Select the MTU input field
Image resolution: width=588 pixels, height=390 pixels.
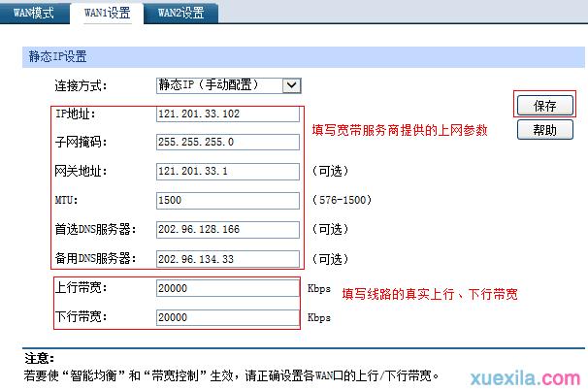point(228,200)
